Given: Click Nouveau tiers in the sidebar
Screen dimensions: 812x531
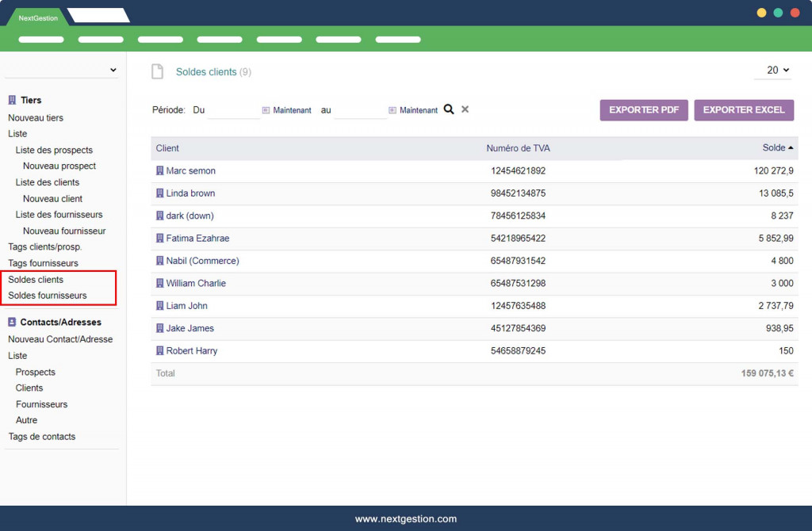Looking at the screenshot, I should tap(36, 118).
